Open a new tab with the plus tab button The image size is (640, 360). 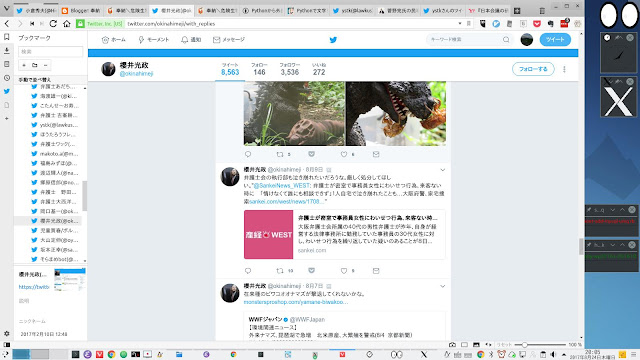[517, 11]
